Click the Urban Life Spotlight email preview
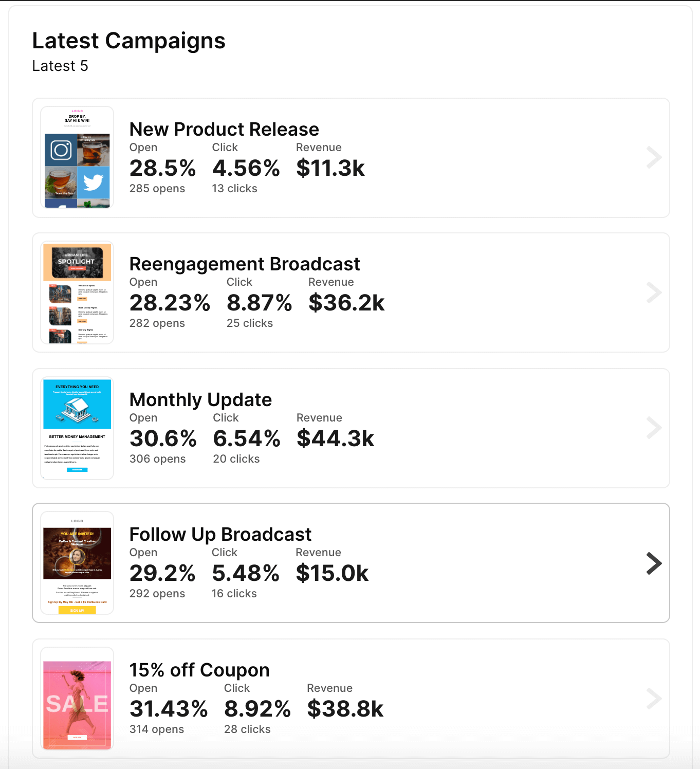The height and width of the screenshot is (769, 700). tap(77, 292)
